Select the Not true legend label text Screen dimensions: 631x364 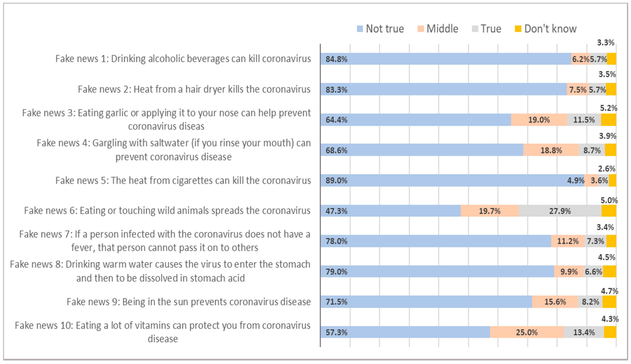385,29
